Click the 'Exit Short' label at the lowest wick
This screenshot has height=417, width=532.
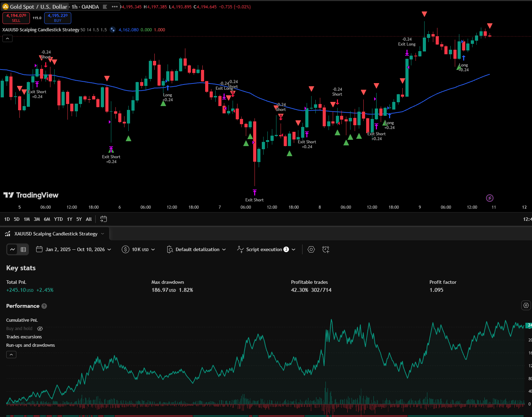point(255,200)
